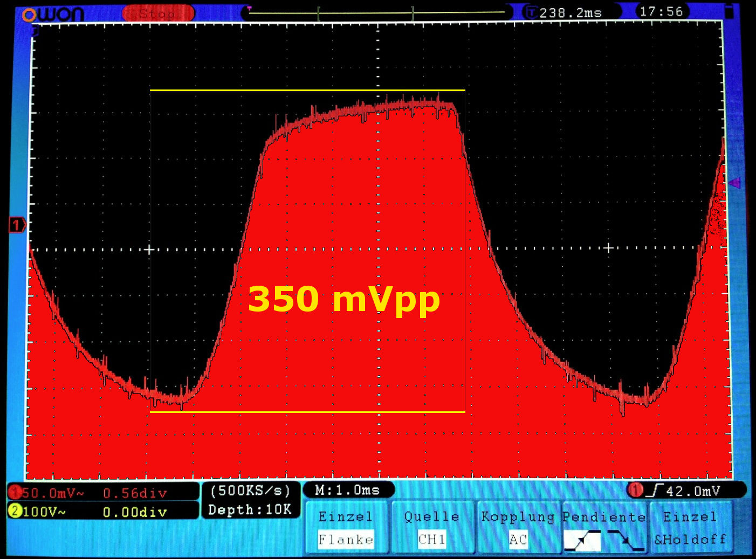Viewport: 756px width, 559px height.
Task: Click the memory position bar at top
Action: pos(376,12)
